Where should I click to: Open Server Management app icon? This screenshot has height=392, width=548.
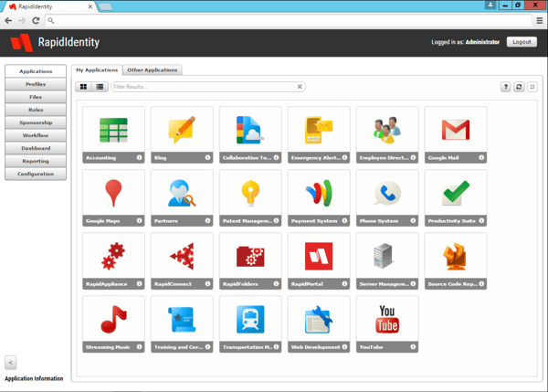point(383,257)
